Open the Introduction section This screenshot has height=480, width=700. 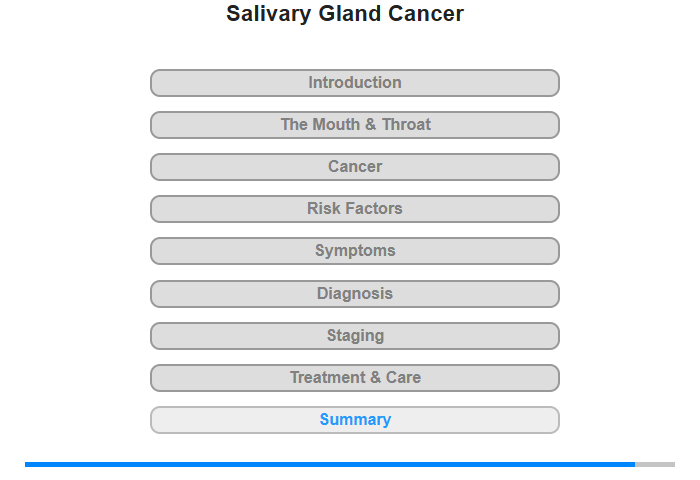click(355, 83)
